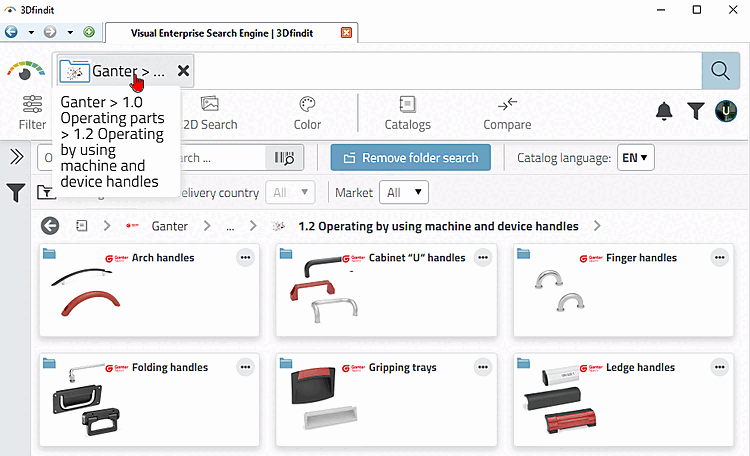Go to Ganter in breadcrumb
The image size is (750, 456).
point(169,226)
